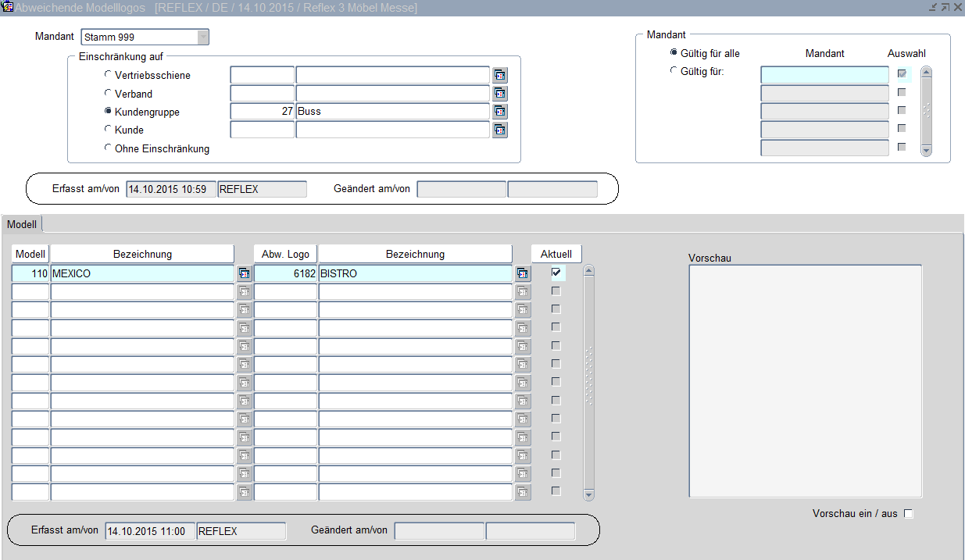Click the Aktuell column header

556,254
